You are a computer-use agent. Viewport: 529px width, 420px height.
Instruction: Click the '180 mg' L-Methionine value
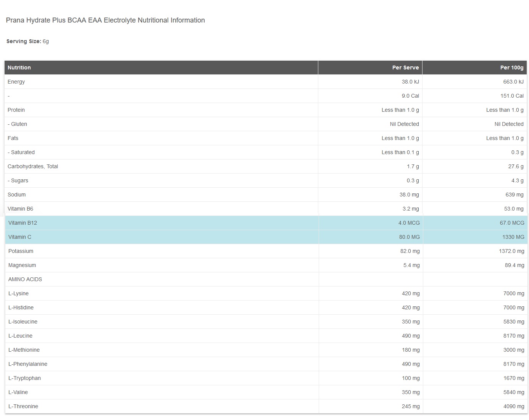pyautogui.click(x=411, y=350)
